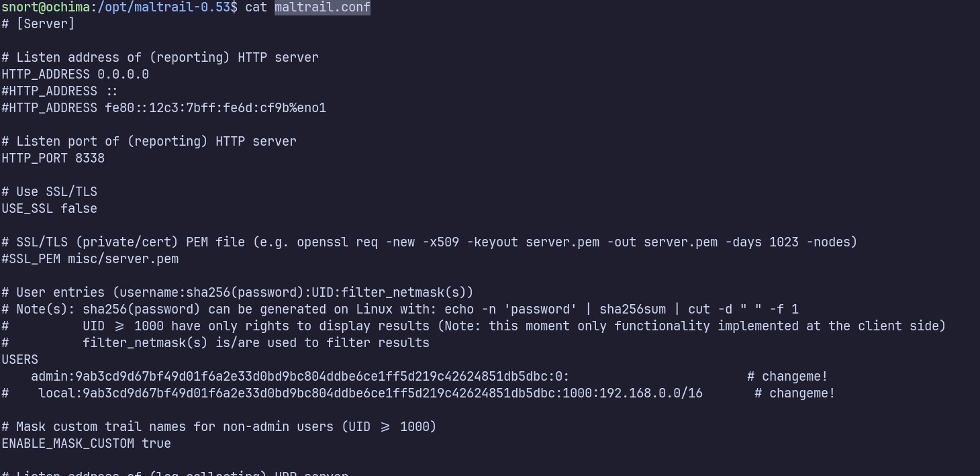Click the sha256sum command in the note
Image resolution: width=980 pixels, height=476 pixels.
click(632, 310)
